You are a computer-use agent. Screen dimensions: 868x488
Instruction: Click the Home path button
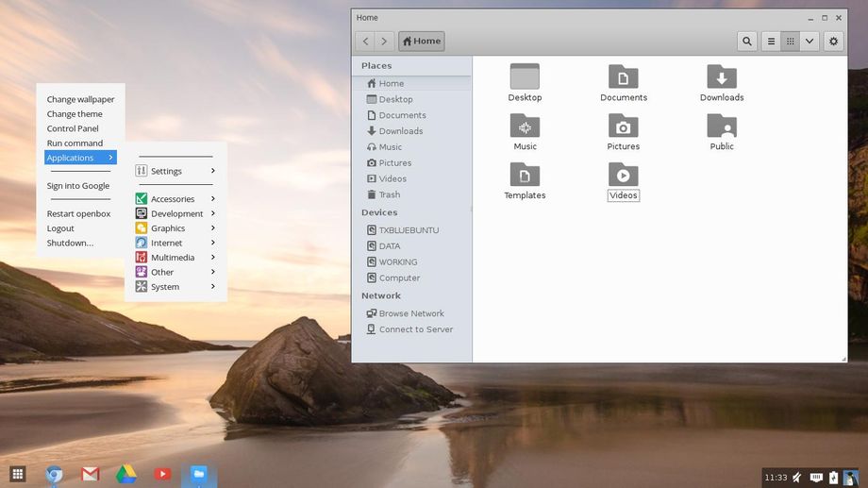[x=422, y=41]
